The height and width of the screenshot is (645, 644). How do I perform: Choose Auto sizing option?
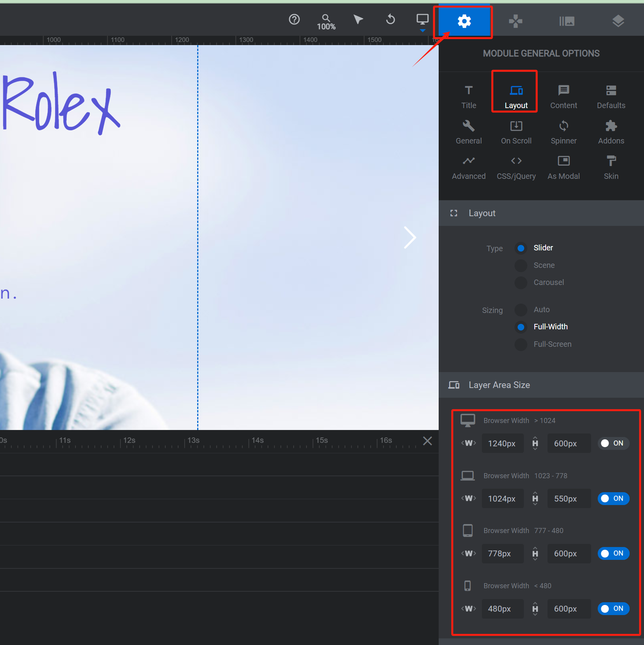[521, 309]
